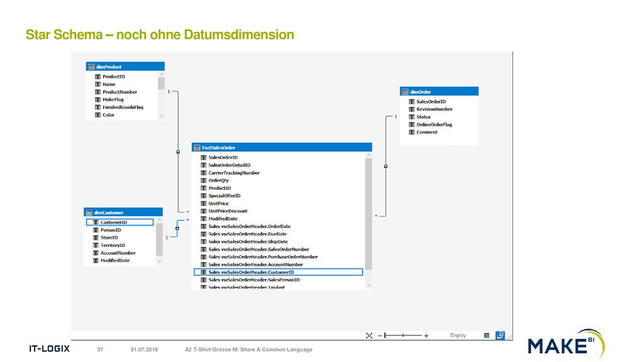Click column icon beside Comment in dimOrder
This screenshot has width=644, height=362.
[411, 132]
